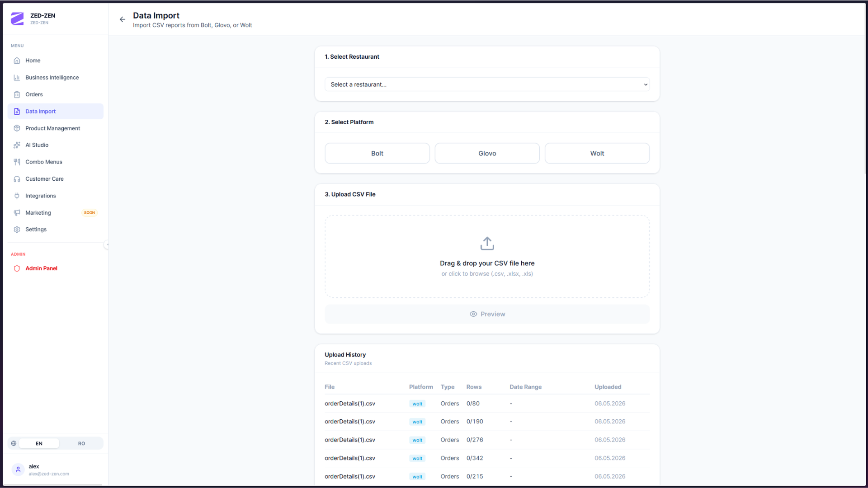Click the Product Management box icon
868x488 pixels.
tap(17, 128)
